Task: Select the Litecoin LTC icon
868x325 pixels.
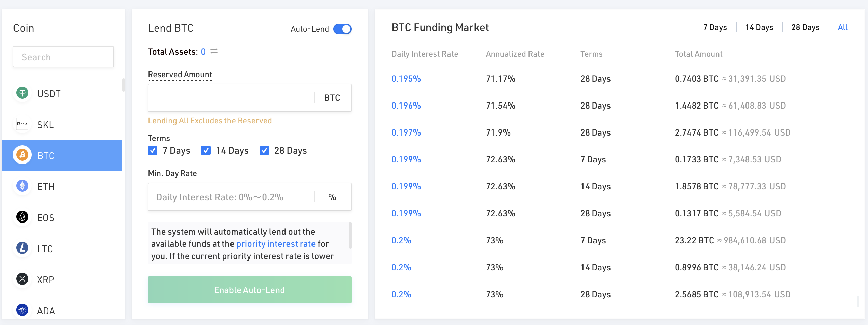Action: pyautogui.click(x=22, y=248)
